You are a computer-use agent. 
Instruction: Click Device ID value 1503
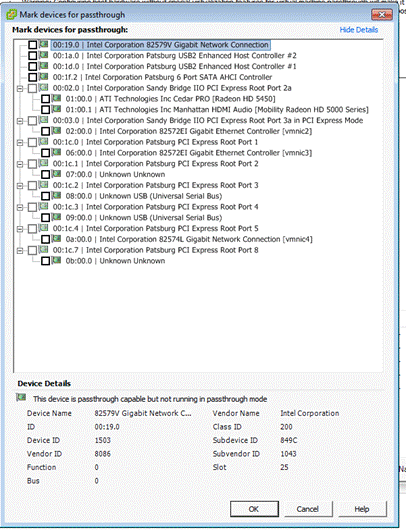click(102, 440)
